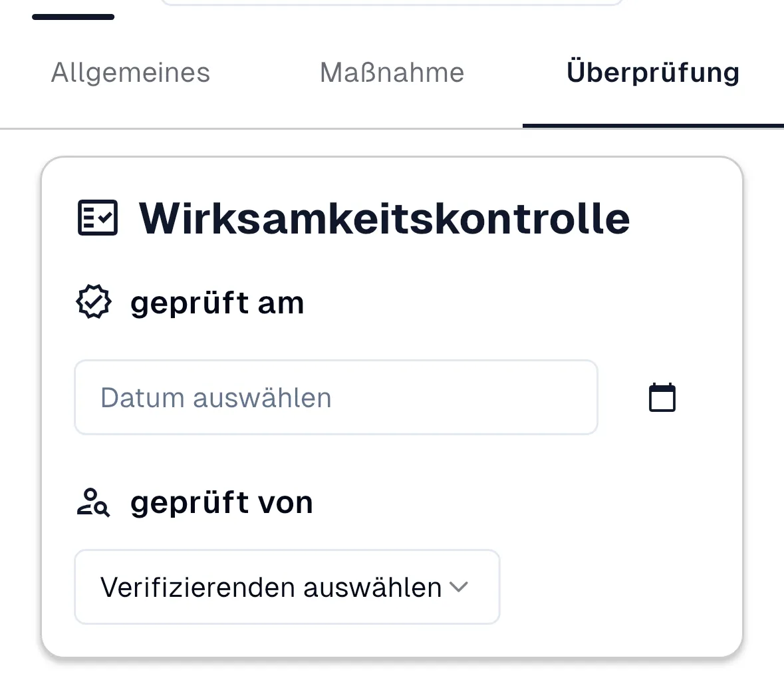
Task: Select the Überprüfung tab
Action: [652, 72]
